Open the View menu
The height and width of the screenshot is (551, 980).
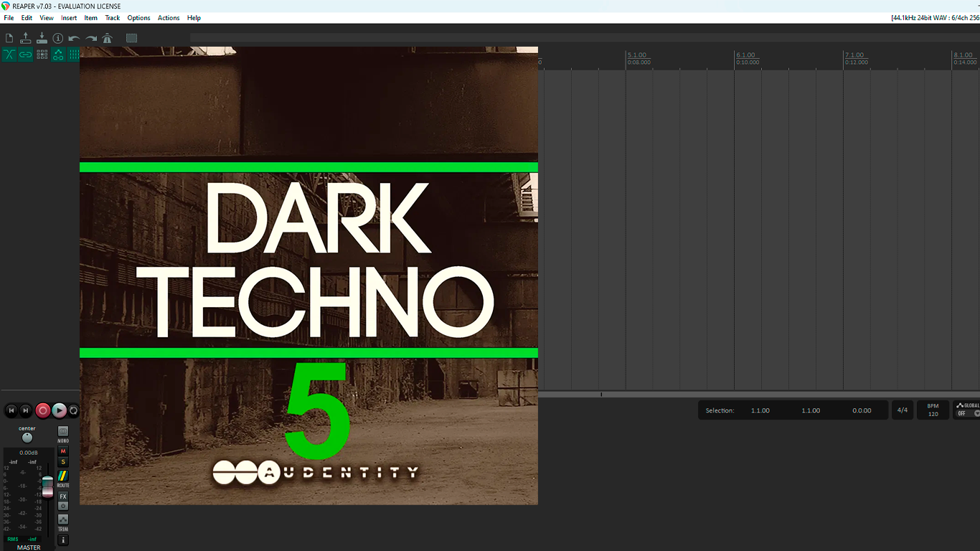(x=47, y=18)
